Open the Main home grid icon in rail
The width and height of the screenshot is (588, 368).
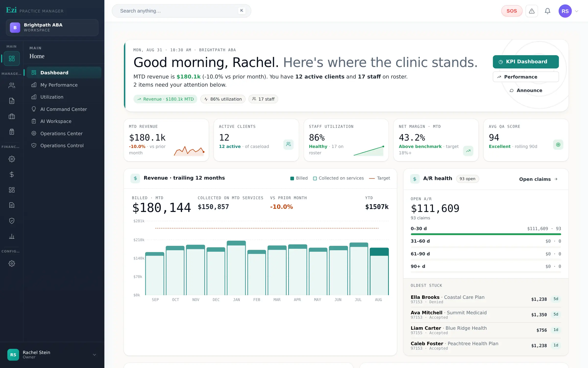(x=12, y=58)
